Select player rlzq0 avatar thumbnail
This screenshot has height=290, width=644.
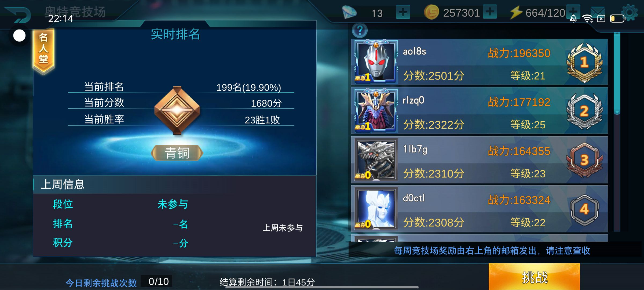(x=376, y=111)
